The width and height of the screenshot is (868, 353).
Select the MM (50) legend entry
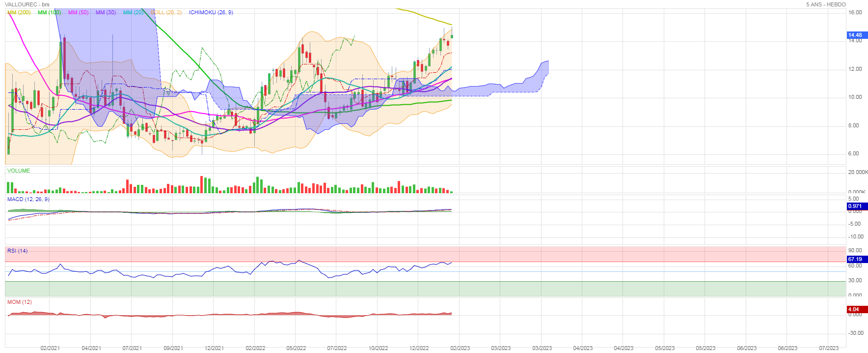point(78,12)
